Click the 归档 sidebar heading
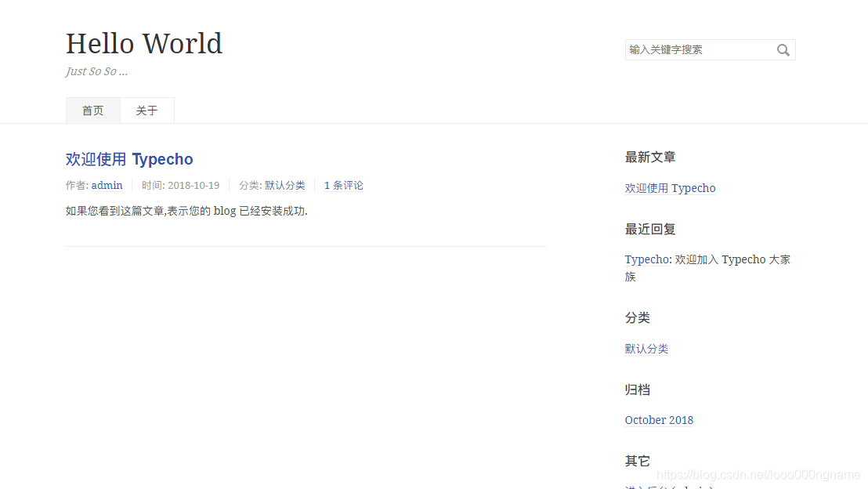Screen dimensions: 868x489 637,390
